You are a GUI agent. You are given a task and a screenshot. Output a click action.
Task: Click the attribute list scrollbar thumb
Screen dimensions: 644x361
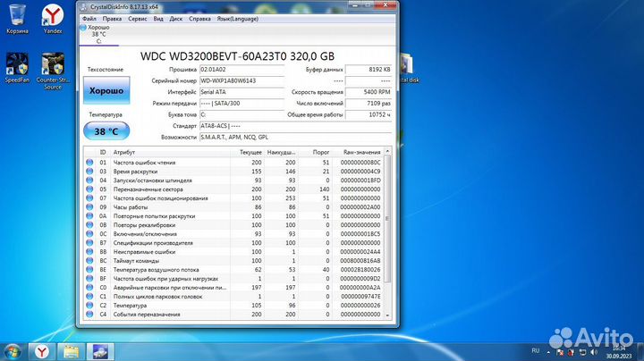(x=387, y=219)
